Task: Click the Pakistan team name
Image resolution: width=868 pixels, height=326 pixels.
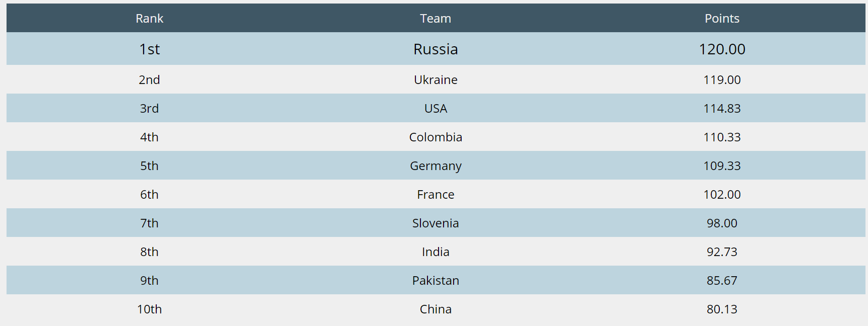Action: tap(436, 280)
